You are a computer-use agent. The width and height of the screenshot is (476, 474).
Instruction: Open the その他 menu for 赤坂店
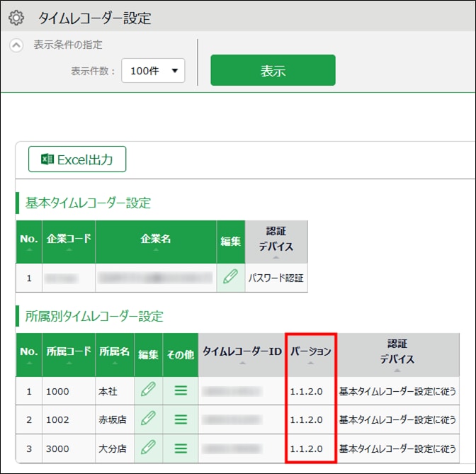click(181, 419)
